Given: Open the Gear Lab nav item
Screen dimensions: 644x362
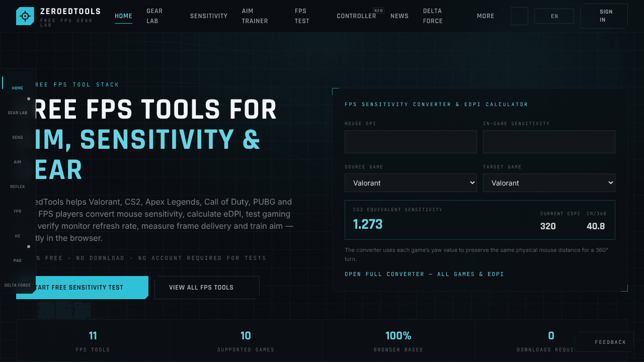Looking at the screenshot, I should (154, 16).
